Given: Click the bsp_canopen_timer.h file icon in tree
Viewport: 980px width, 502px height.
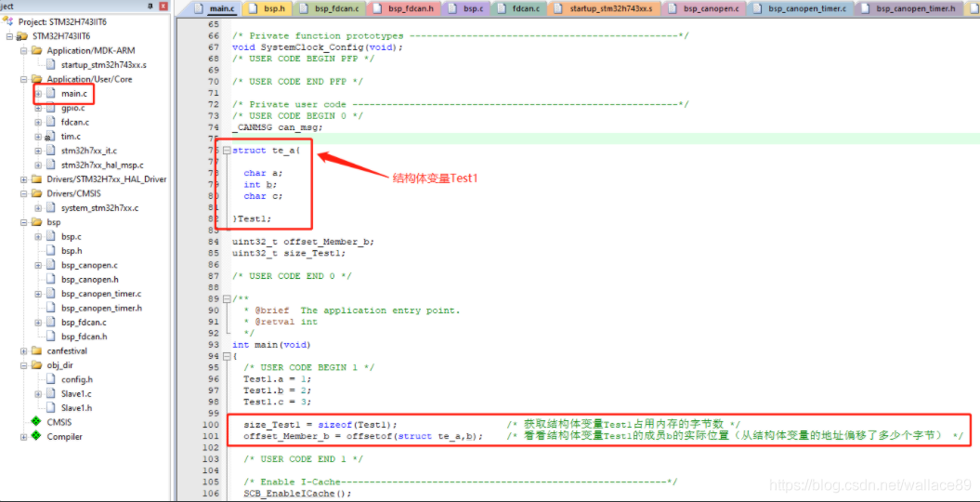Looking at the screenshot, I should pos(51,308).
